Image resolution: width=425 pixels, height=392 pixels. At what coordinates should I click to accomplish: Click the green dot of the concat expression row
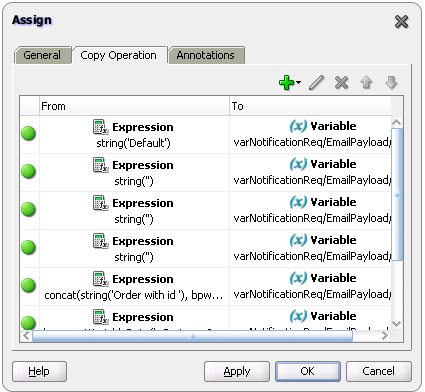(28, 285)
